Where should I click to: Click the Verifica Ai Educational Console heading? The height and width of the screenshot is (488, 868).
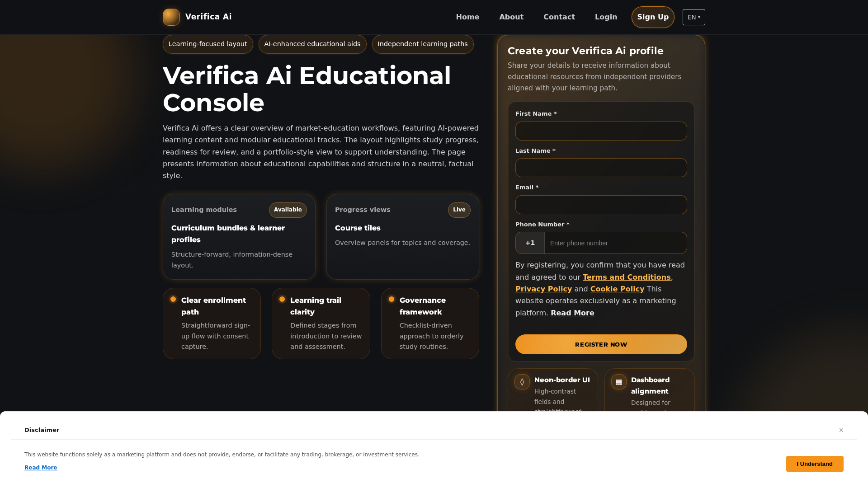[307, 89]
